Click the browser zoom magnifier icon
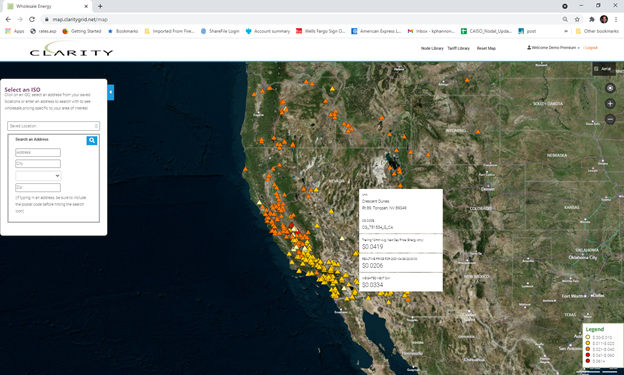 click(x=565, y=19)
